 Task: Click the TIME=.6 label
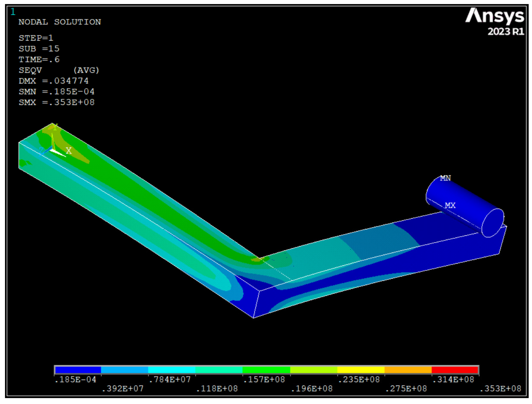pyautogui.click(x=39, y=59)
